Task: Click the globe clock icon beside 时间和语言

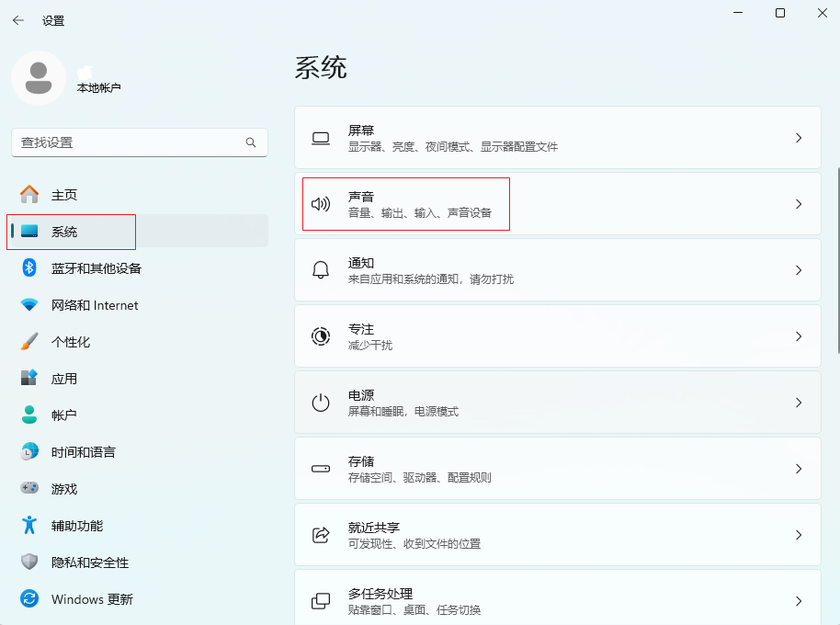Action: [29, 451]
